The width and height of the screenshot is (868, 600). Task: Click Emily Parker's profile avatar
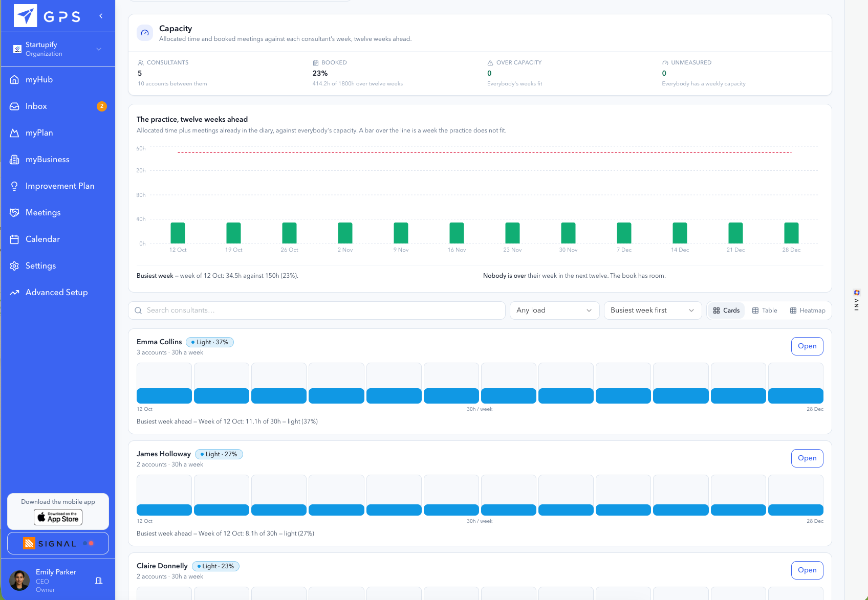(x=19, y=581)
